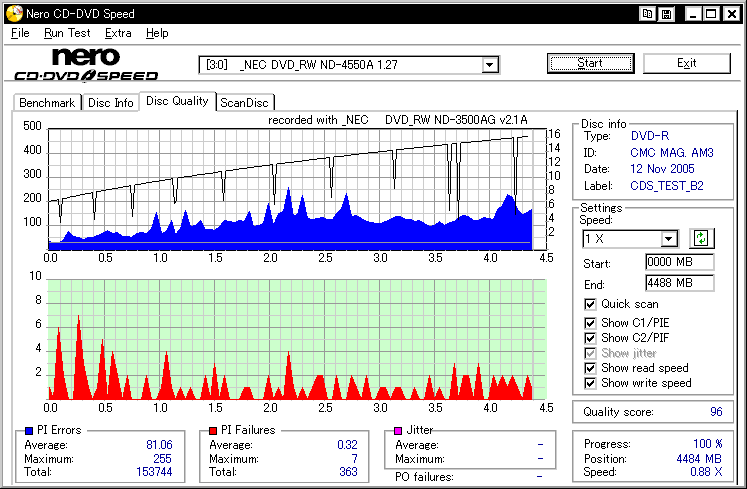The image size is (747, 489).
Task: Select the Disc Quality tab
Action: point(177,101)
